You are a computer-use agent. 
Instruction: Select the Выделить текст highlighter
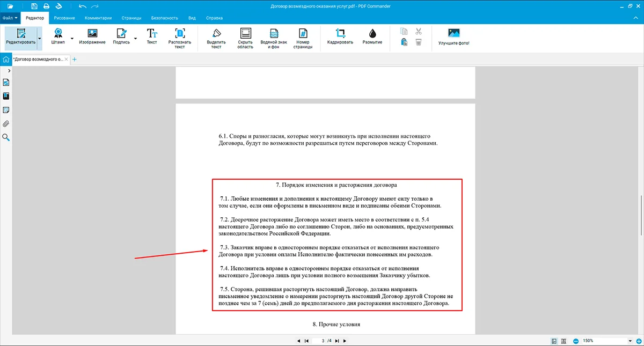216,38
